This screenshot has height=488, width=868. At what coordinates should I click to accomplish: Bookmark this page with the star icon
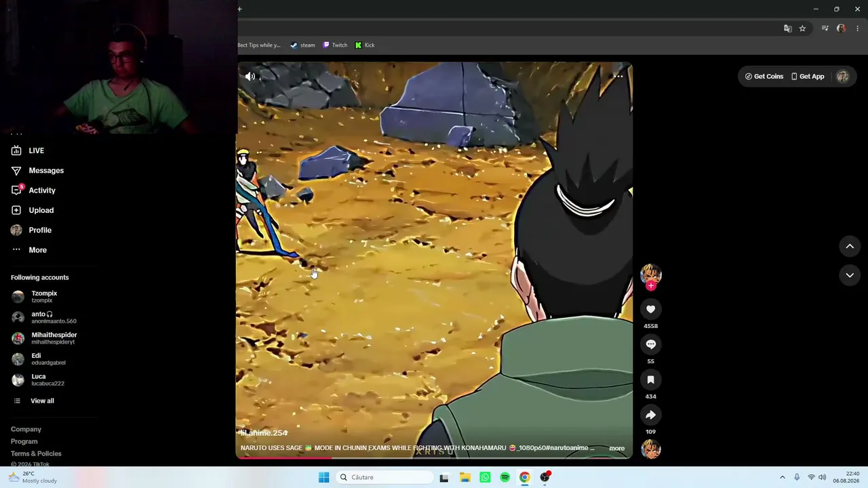[802, 28]
